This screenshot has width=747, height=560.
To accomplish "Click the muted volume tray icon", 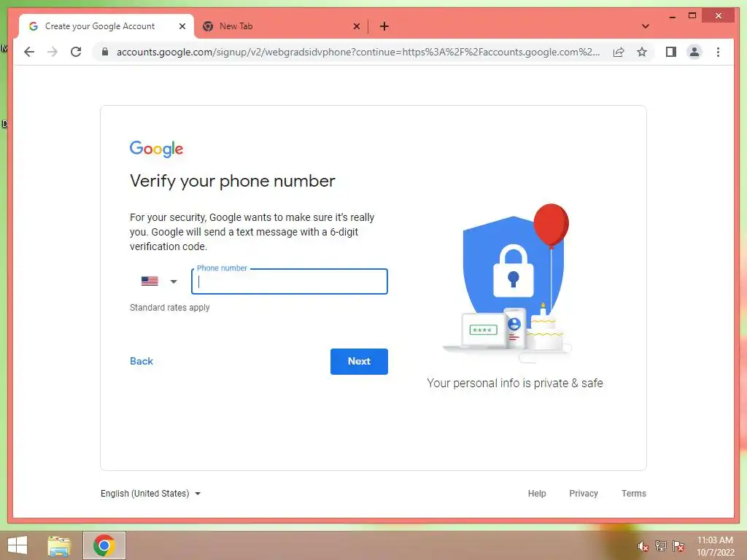I will 643,546.
